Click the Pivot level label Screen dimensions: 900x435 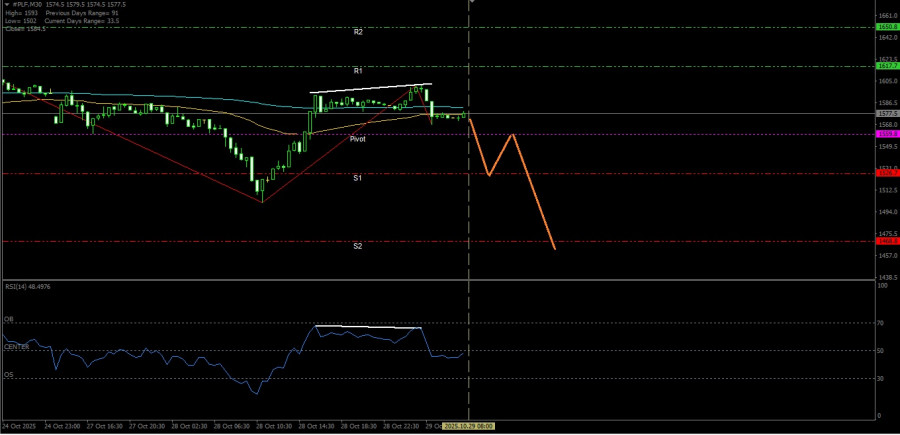[357, 139]
